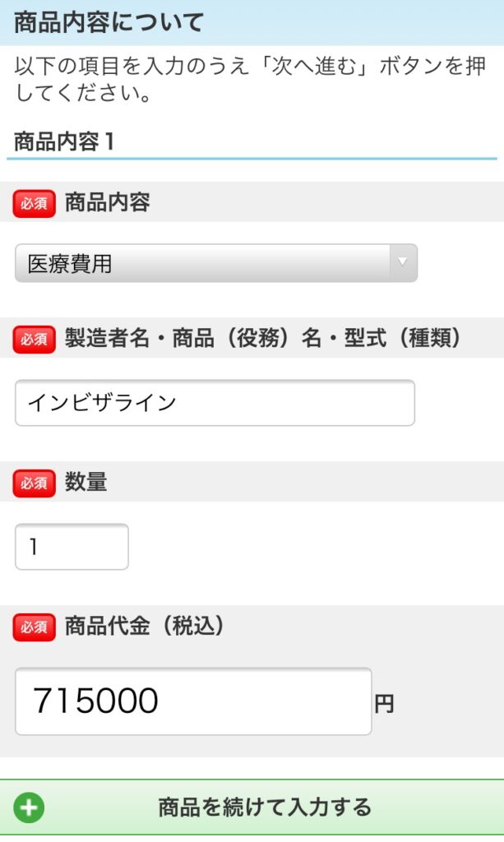Click the 製造者名・商品（役務）名・型式（種類） label

click(x=262, y=338)
